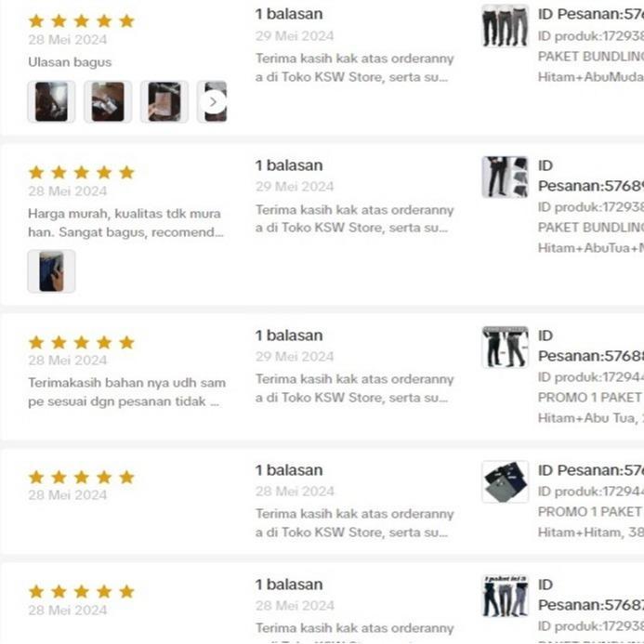The height and width of the screenshot is (644, 644).
Task: Open product image of second review
Action: (x=506, y=177)
